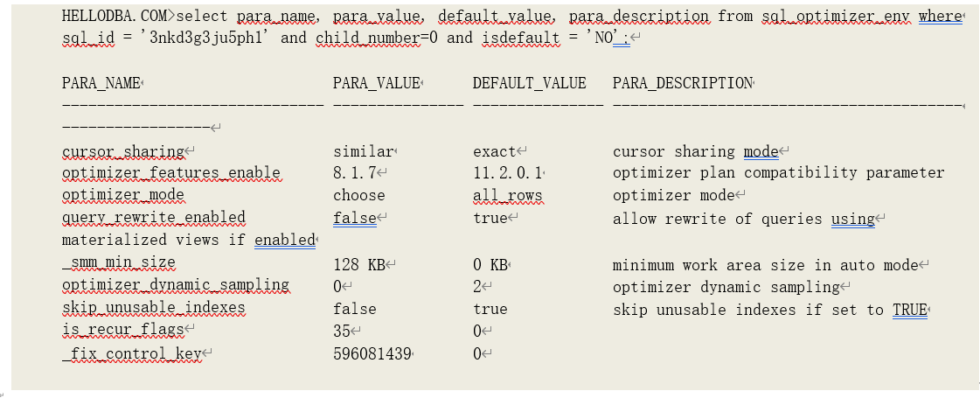Click the sql_id value '3nkd3g3ju5ph1'
Viewport: 980px width, 398px height.
click(x=188, y=38)
